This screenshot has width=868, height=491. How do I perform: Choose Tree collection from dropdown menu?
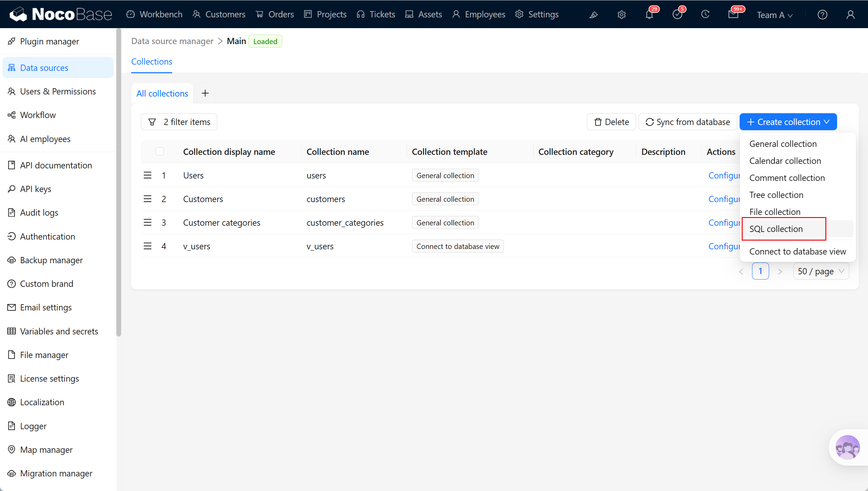pyautogui.click(x=798, y=195)
